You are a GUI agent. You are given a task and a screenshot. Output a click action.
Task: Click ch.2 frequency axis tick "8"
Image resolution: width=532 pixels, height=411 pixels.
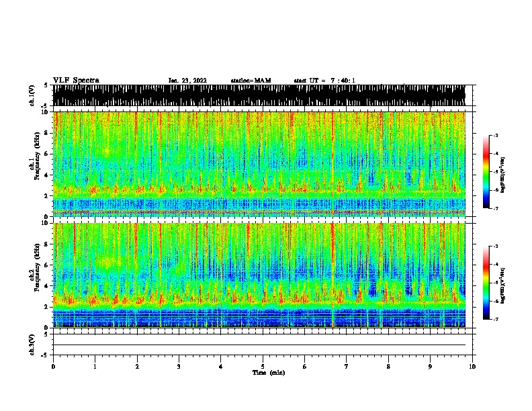(47, 244)
